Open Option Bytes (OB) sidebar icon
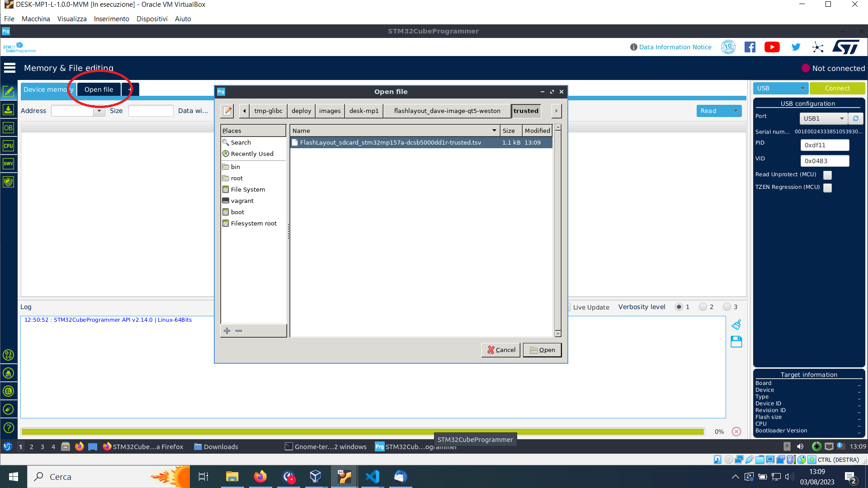 [8, 128]
